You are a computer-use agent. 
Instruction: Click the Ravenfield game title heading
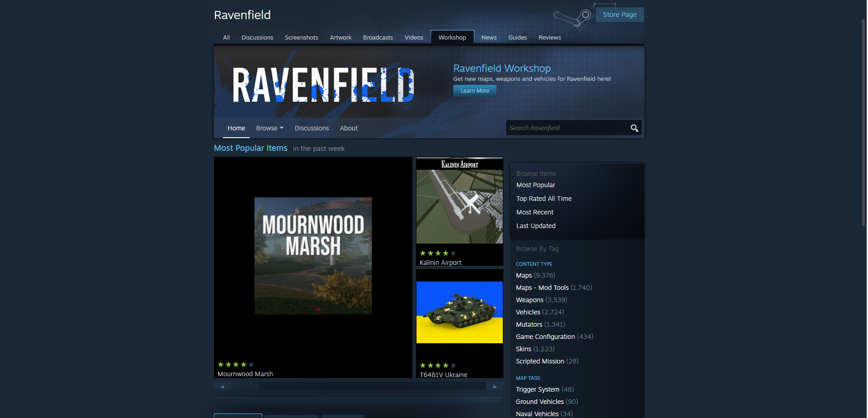click(x=242, y=15)
